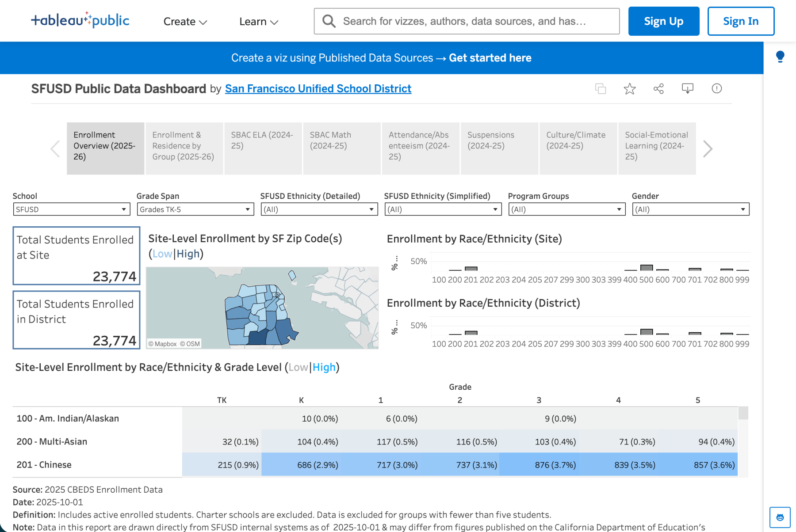Open the SBAC Math (2024-25) tab
The width and height of the screenshot is (796, 532).
click(x=342, y=148)
